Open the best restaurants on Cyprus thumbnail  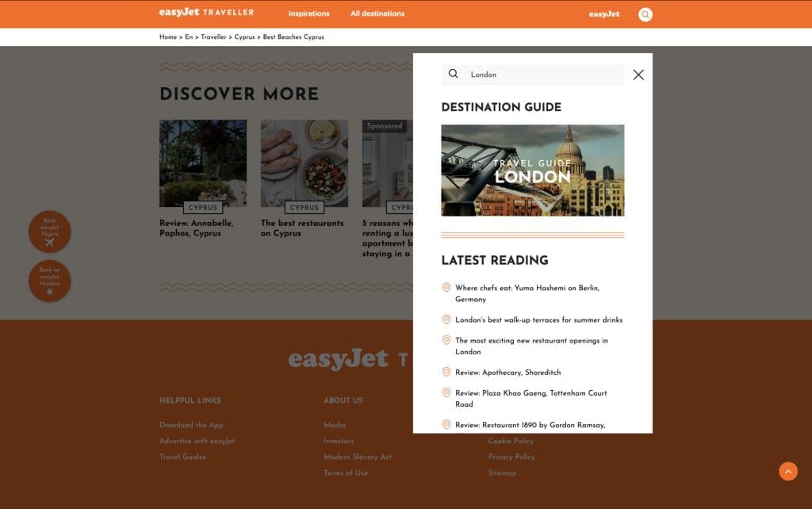[x=304, y=163]
